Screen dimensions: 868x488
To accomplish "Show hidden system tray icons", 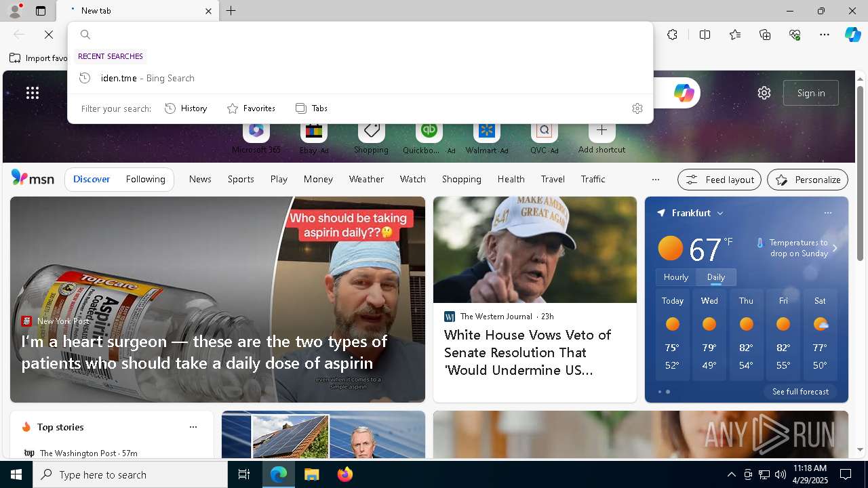I will [731, 474].
